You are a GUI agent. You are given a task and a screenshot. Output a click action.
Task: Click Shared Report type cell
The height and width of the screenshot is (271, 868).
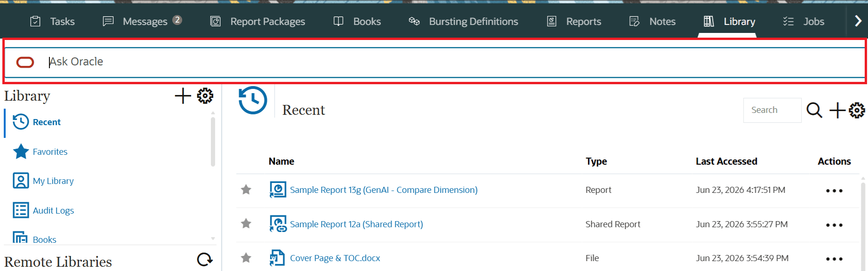[613, 224]
